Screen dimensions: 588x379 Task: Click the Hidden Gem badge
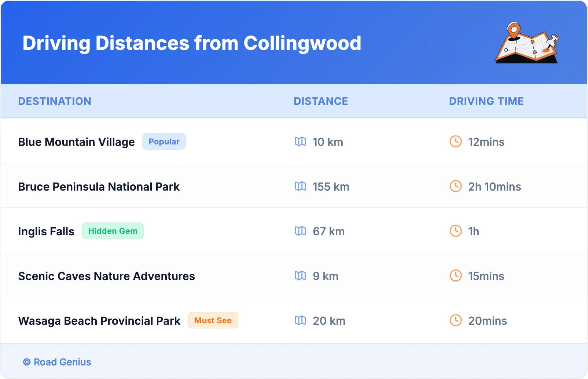click(113, 231)
